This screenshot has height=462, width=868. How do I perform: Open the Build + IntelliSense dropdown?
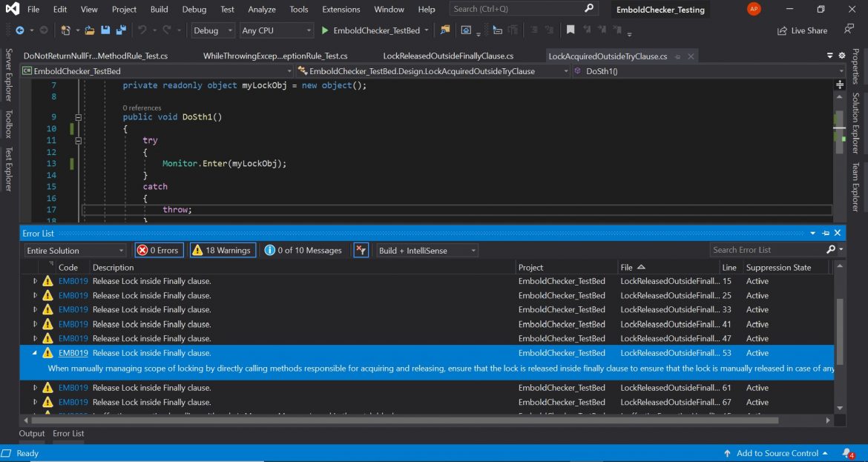click(x=427, y=250)
